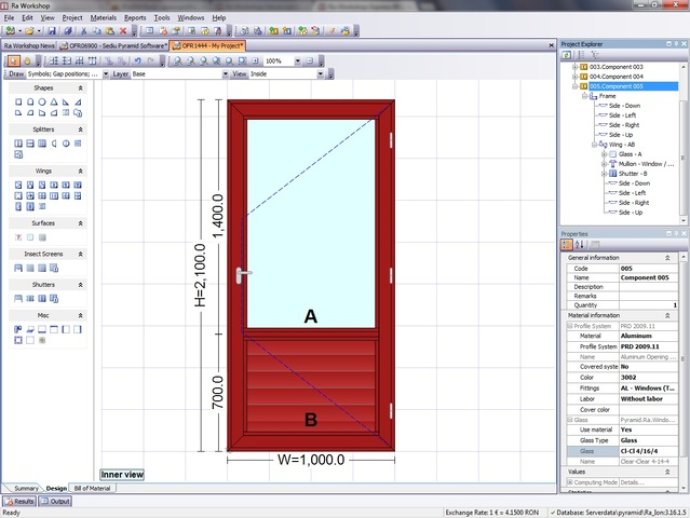Select the triangle shape in Shapes palette
The width and height of the screenshot is (690, 518).
tap(54, 102)
